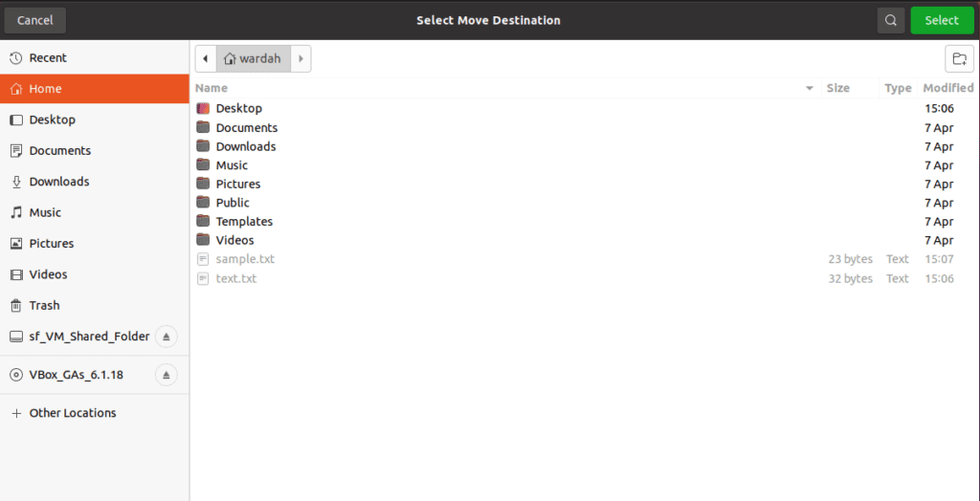
Task: Select the Templates folder in list
Action: (x=244, y=221)
